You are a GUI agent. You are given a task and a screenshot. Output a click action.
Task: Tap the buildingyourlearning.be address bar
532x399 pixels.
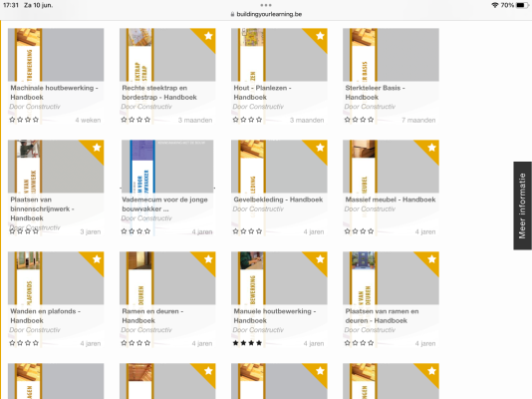pyautogui.click(x=266, y=14)
